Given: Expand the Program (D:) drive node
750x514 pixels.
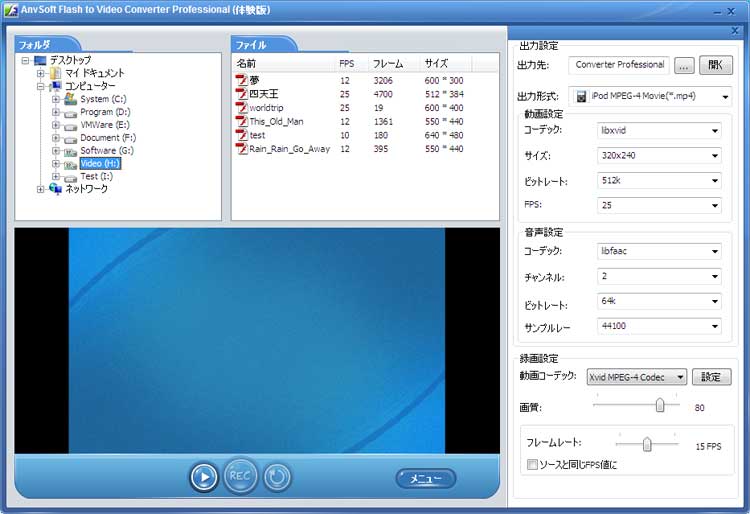Looking at the screenshot, I should click(x=55, y=112).
